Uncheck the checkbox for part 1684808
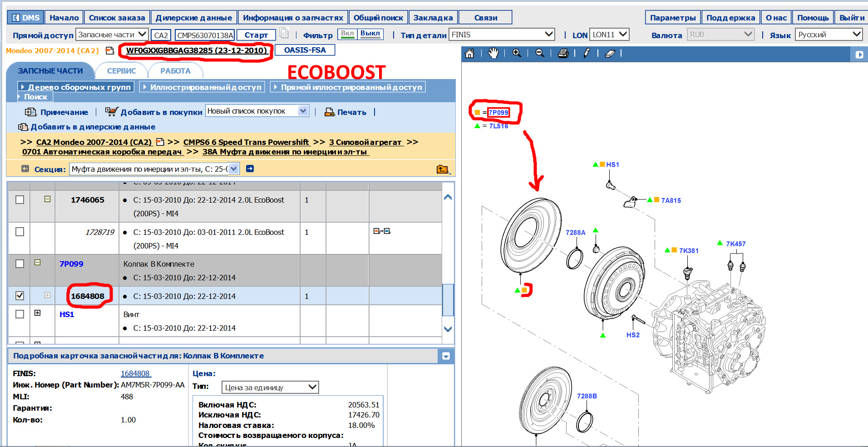This screenshot has width=868, height=447. (20, 296)
